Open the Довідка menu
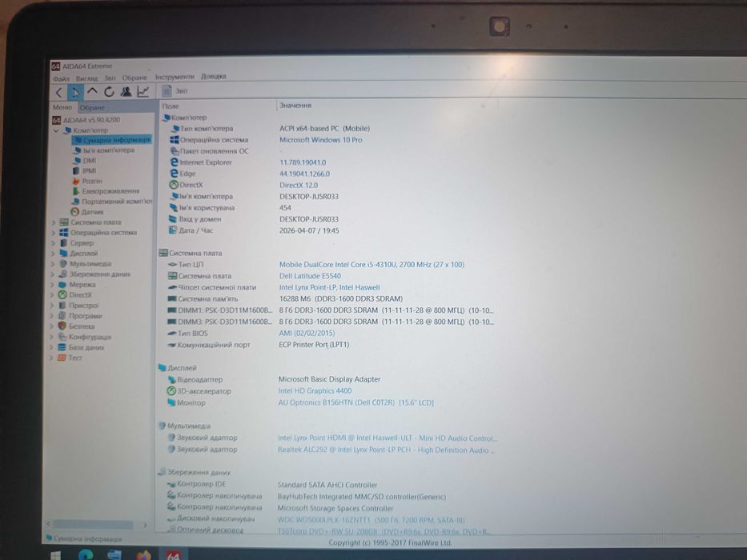 214,76
